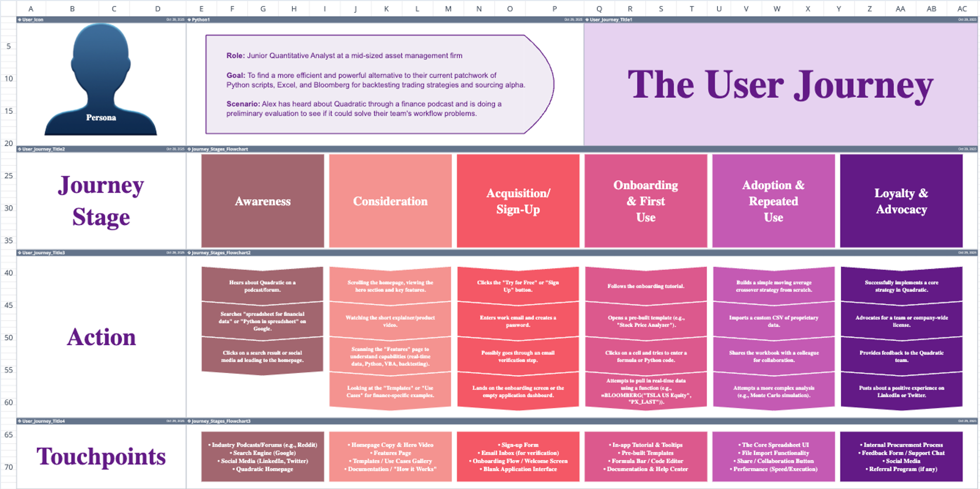Viewport: 980px width, 489px height.
Task: Click the Touchpoints heading
Action: 101,457
